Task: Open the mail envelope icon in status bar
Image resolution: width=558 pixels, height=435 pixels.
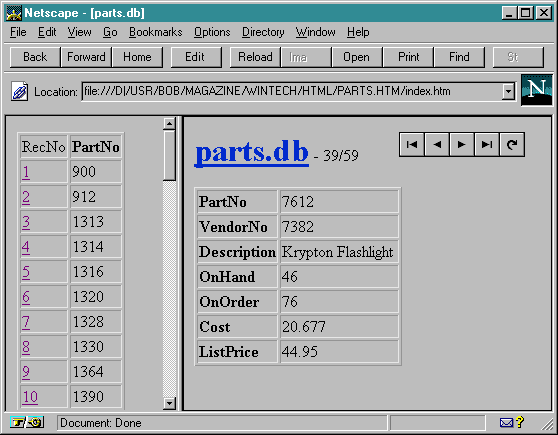Action: 506,423
